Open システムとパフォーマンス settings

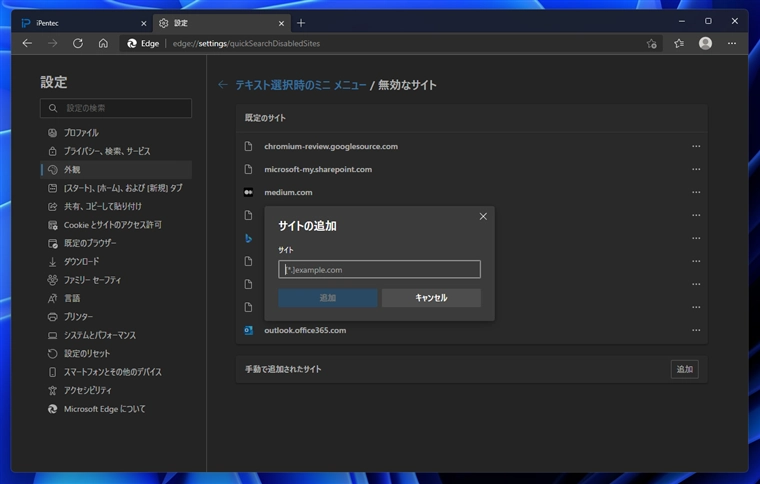tap(116, 335)
